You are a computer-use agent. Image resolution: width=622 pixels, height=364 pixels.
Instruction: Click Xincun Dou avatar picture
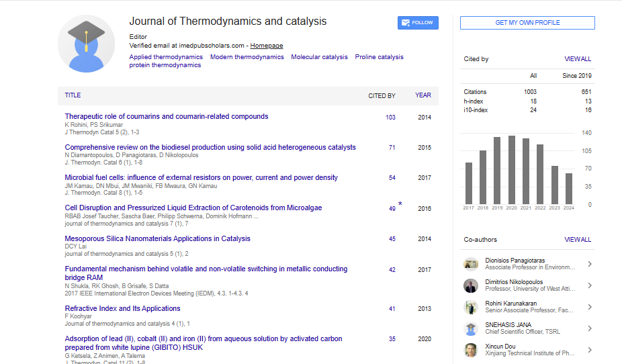471,350
